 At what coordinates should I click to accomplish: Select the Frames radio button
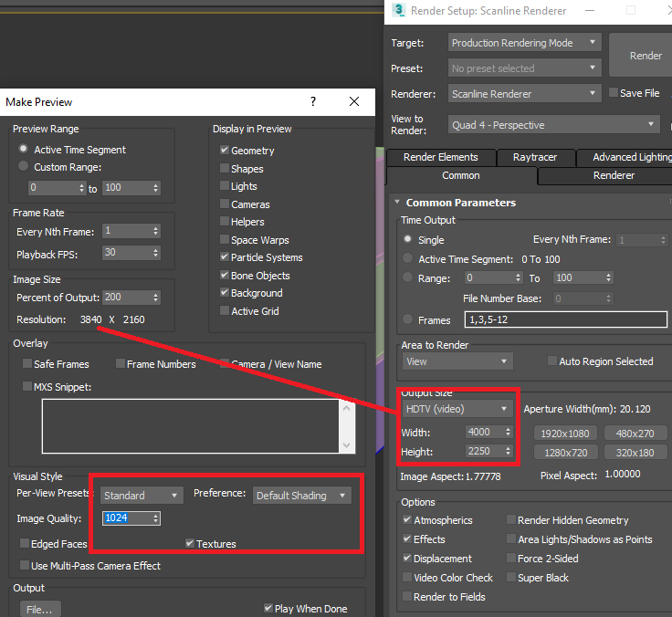[x=408, y=319]
